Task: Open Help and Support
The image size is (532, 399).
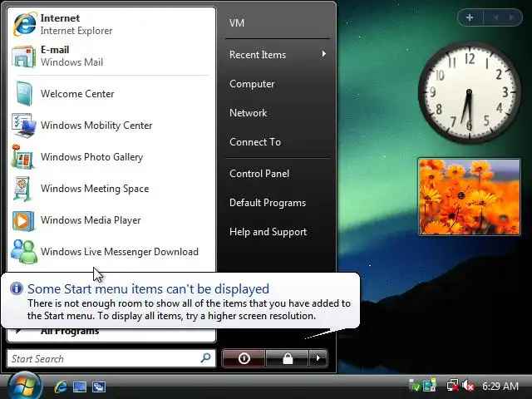Action: click(268, 232)
